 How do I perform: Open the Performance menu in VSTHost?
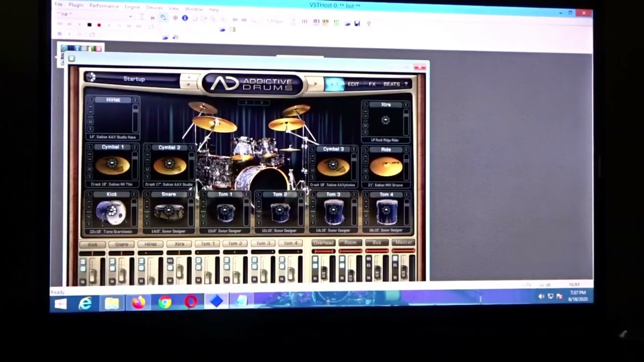(104, 6)
